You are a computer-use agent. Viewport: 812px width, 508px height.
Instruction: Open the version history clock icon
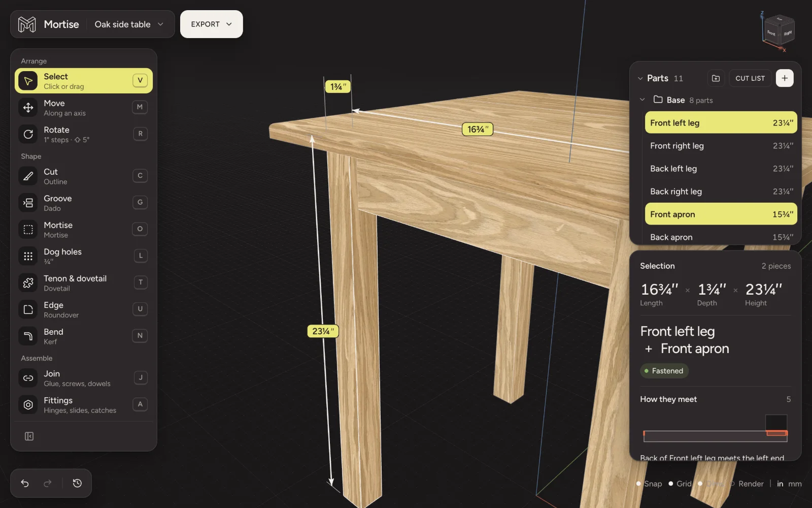77,483
